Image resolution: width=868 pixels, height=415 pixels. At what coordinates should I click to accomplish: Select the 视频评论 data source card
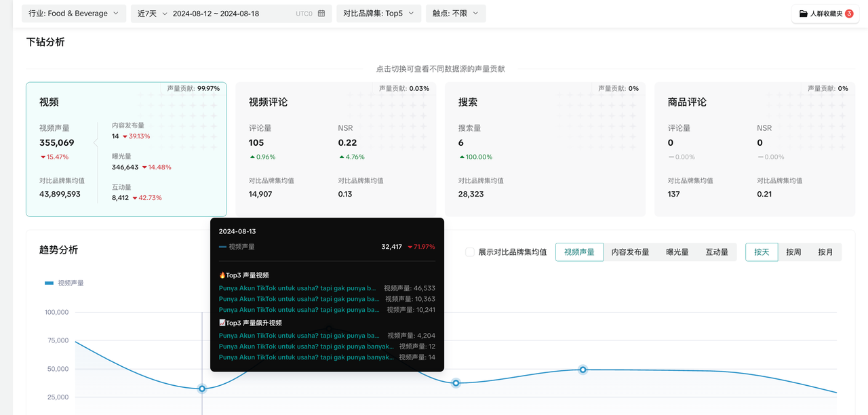[336, 149]
